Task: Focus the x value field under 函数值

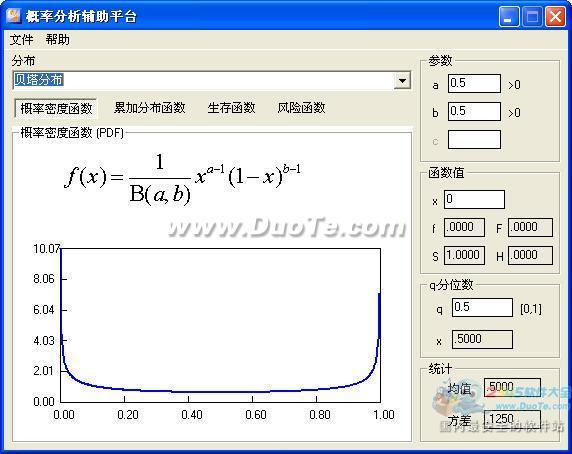Action: (474, 199)
